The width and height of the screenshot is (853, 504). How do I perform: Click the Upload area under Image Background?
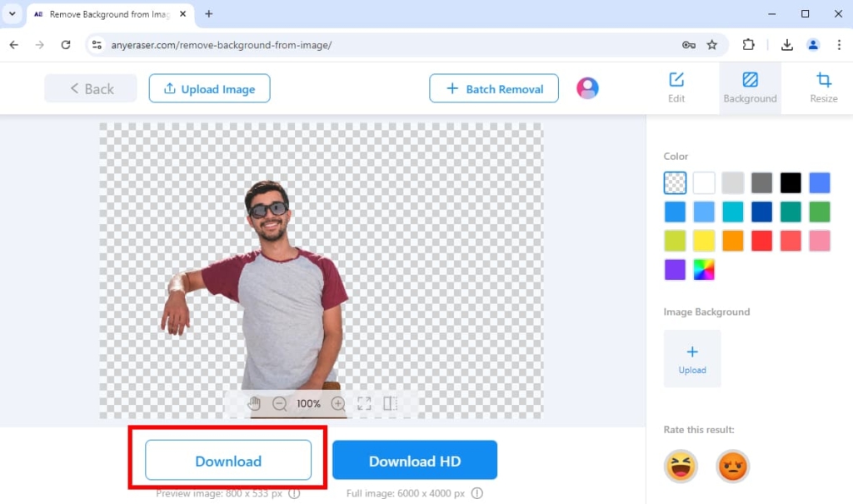[x=692, y=358]
